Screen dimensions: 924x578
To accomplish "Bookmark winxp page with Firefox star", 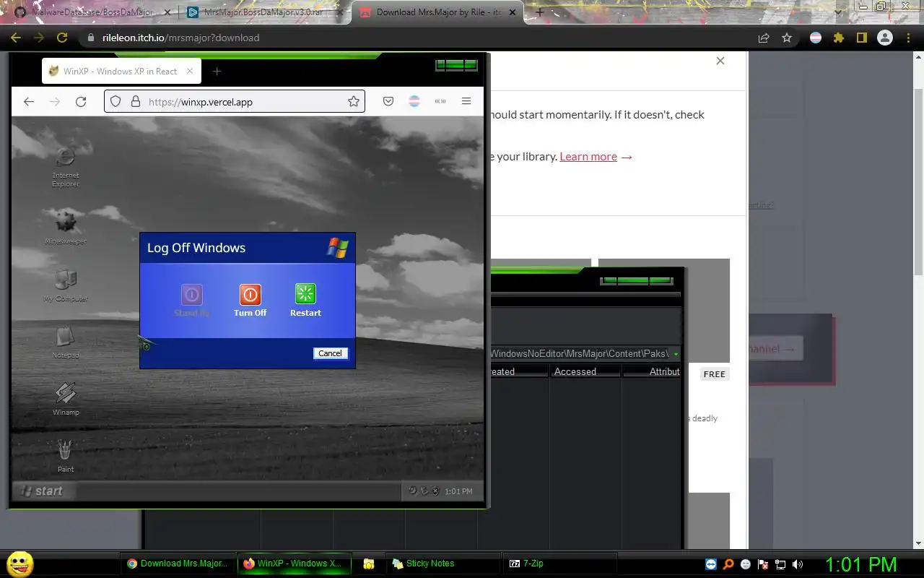I will (354, 102).
